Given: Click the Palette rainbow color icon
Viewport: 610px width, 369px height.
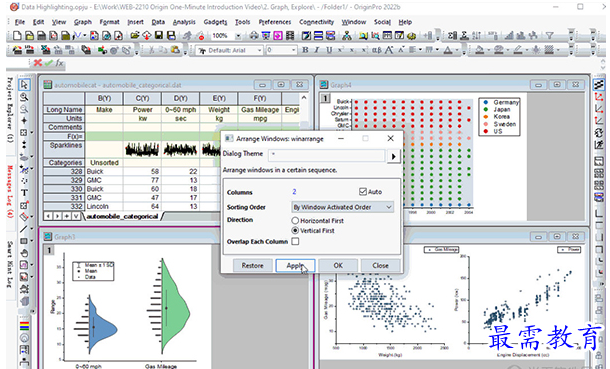Looking at the screenshot, I should click(x=24, y=325).
